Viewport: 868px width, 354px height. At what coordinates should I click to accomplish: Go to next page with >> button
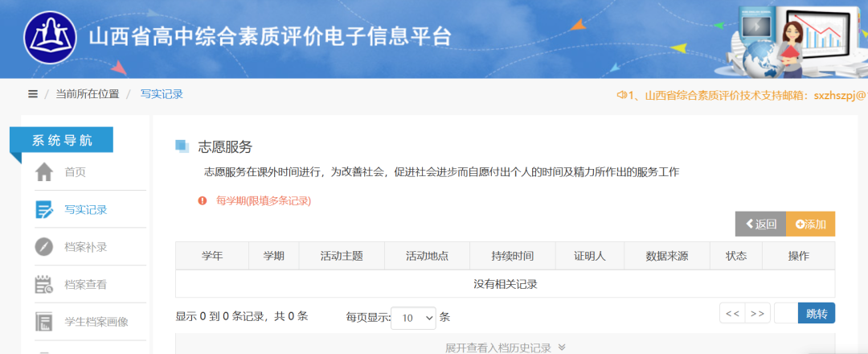coord(757,313)
